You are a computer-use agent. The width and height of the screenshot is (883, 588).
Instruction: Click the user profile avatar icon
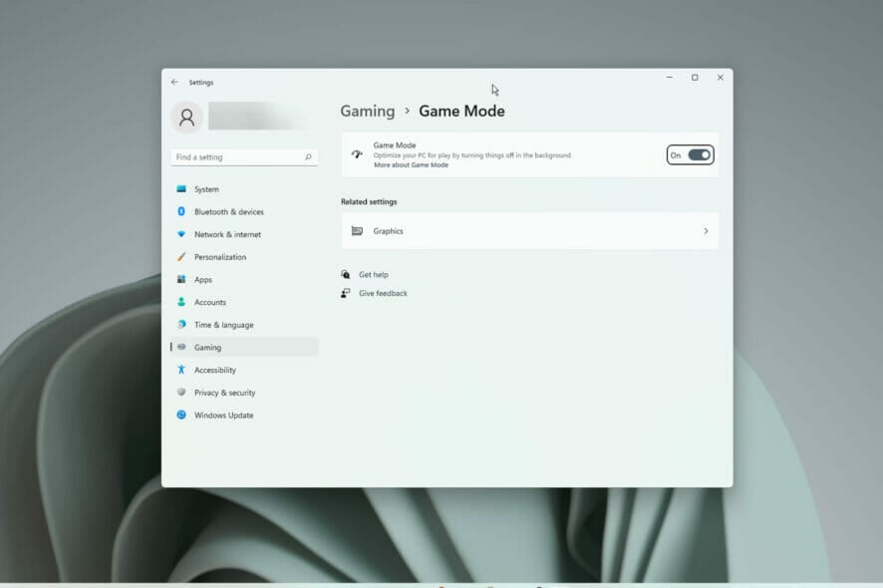(187, 118)
